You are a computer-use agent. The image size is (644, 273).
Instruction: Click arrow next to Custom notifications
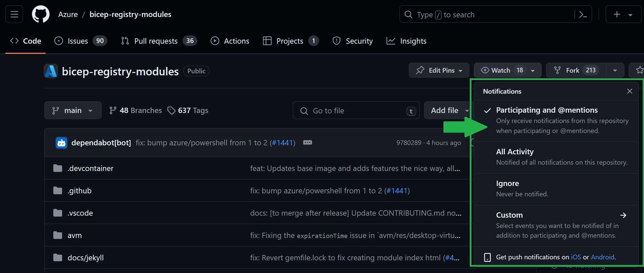[x=623, y=215]
